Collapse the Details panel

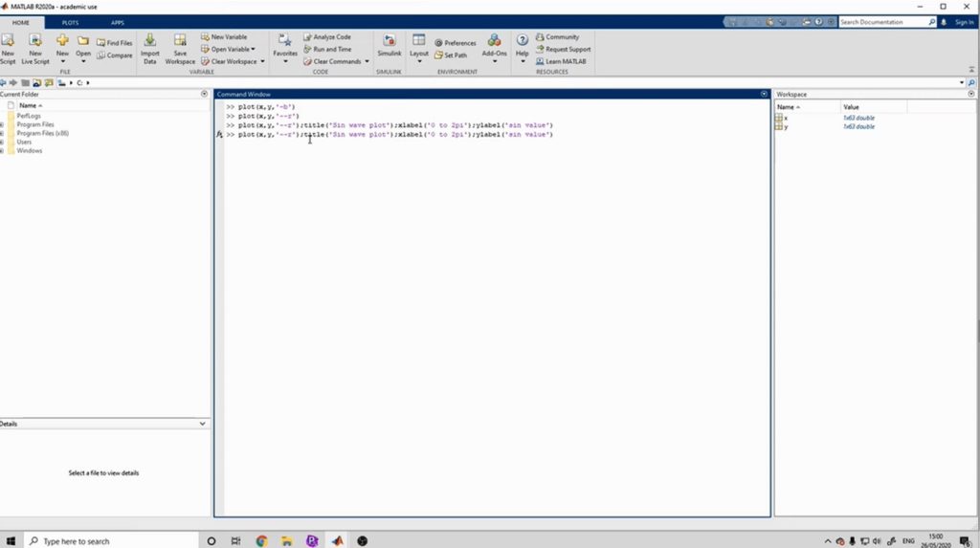202,424
